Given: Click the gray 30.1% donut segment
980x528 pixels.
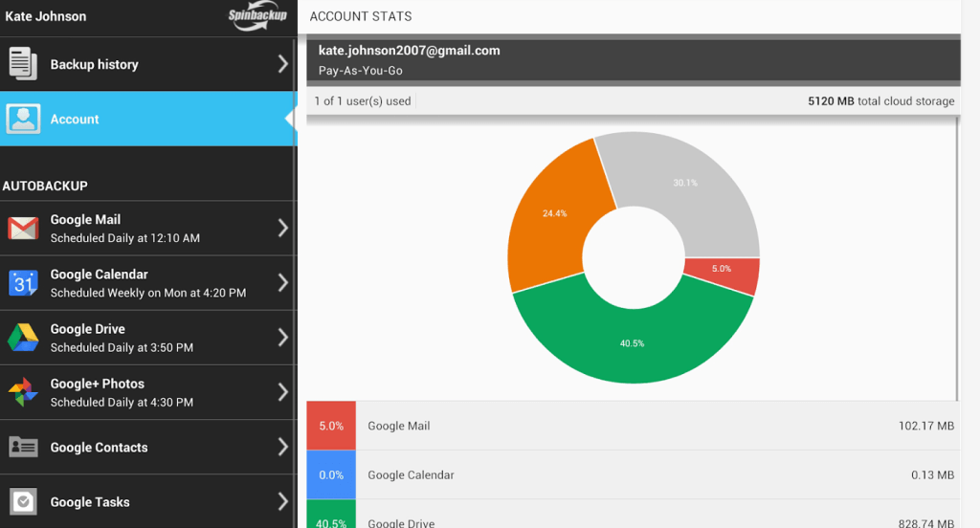Looking at the screenshot, I should pyautogui.click(x=685, y=183).
